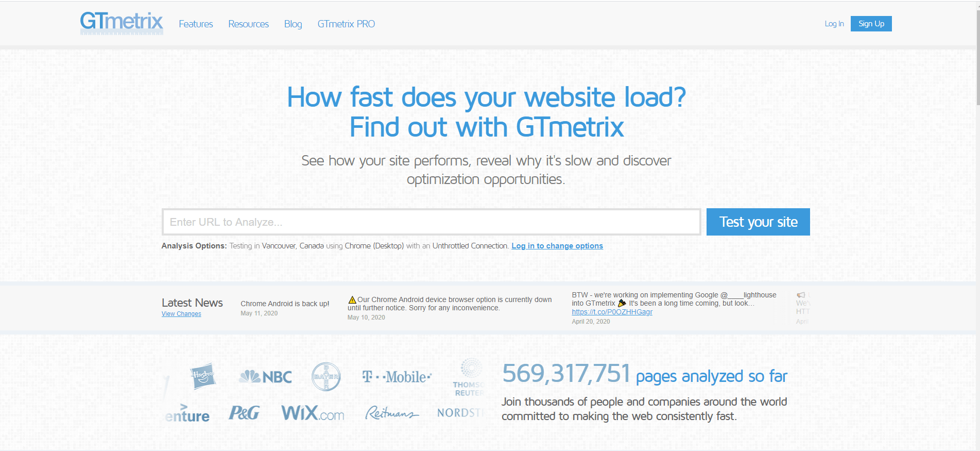The height and width of the screenshot is (451, 980).
Task: Click the 'May 10, 2020' date text
Action: 366,318
